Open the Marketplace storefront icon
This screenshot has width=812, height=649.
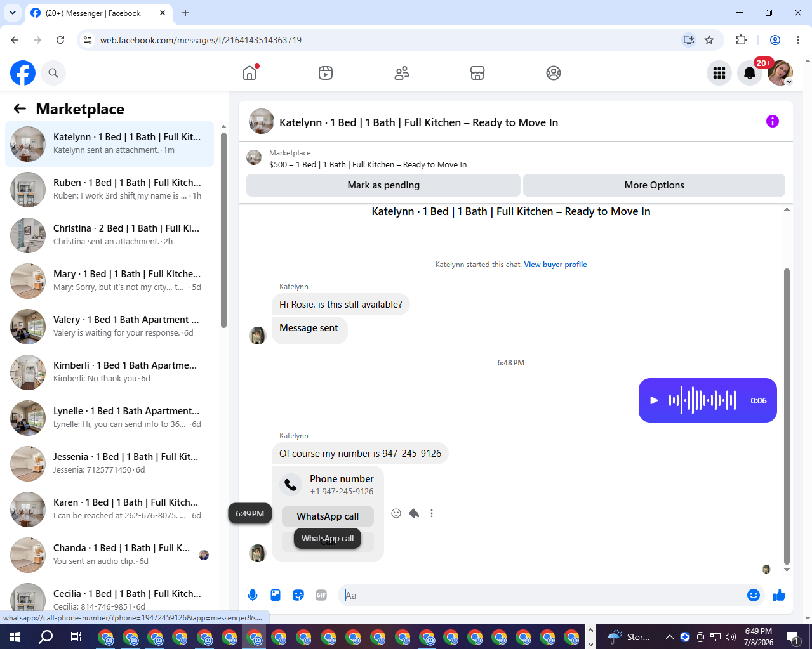coord(477,73)
